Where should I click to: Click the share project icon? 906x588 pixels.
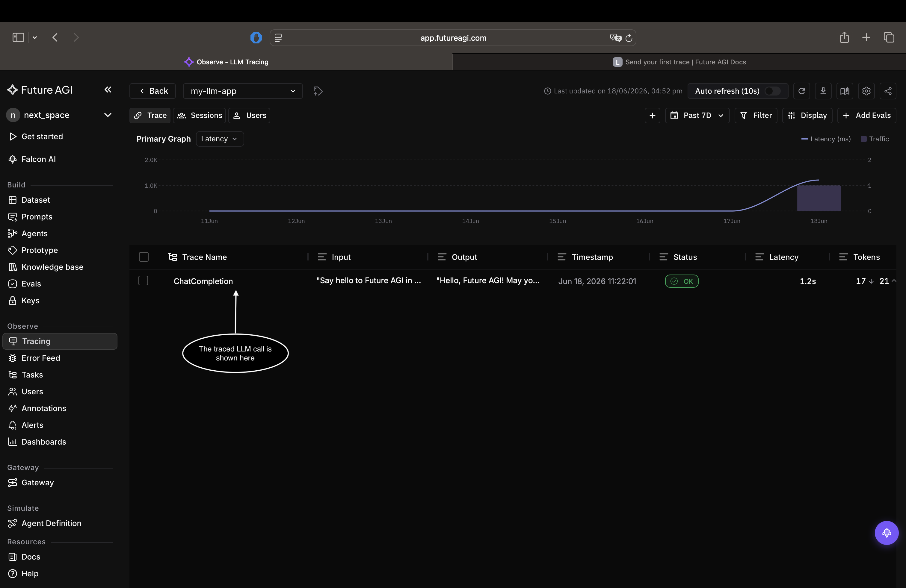pyautogui.click(x=888, y=91)
